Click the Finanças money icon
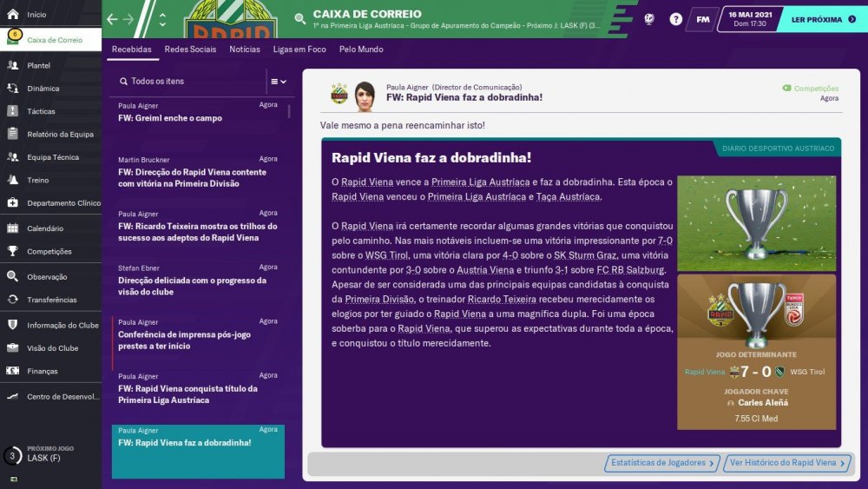868x489 pixels. point(12,371)
